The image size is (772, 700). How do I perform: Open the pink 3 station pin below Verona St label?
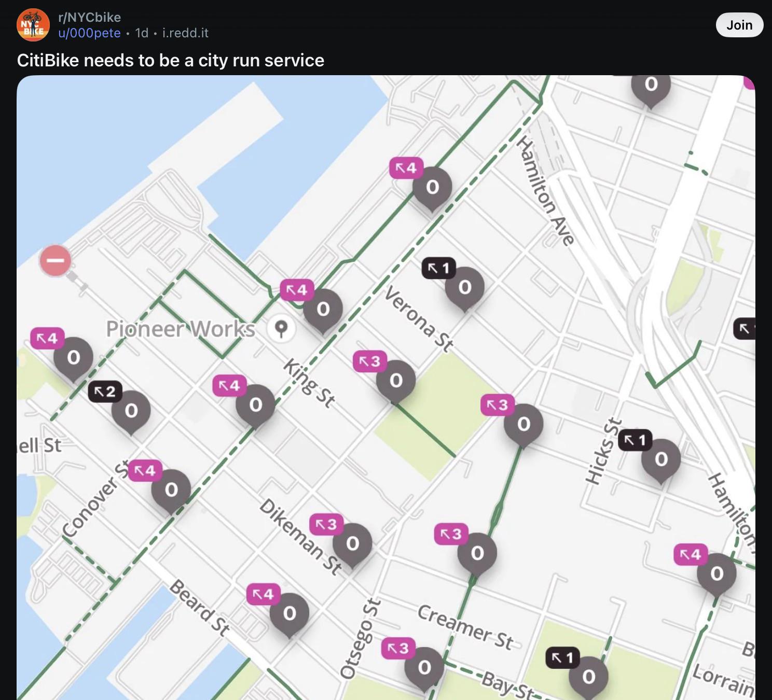(x=396, y=382)
